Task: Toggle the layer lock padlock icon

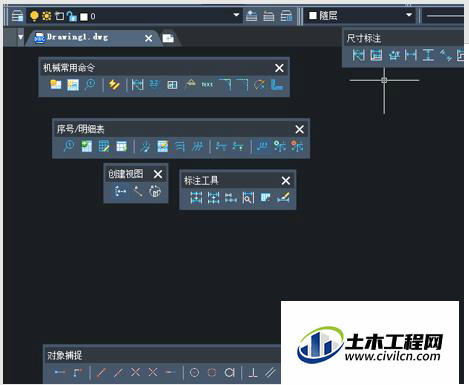Action: point(72,16)
